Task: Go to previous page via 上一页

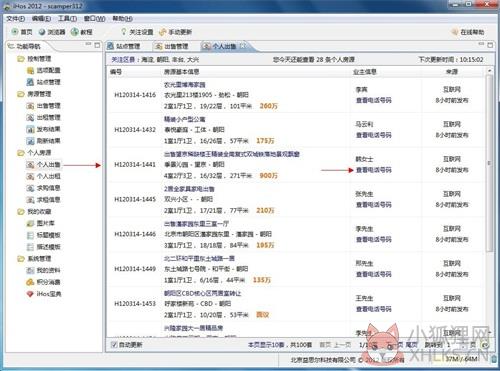Action: 343,345
